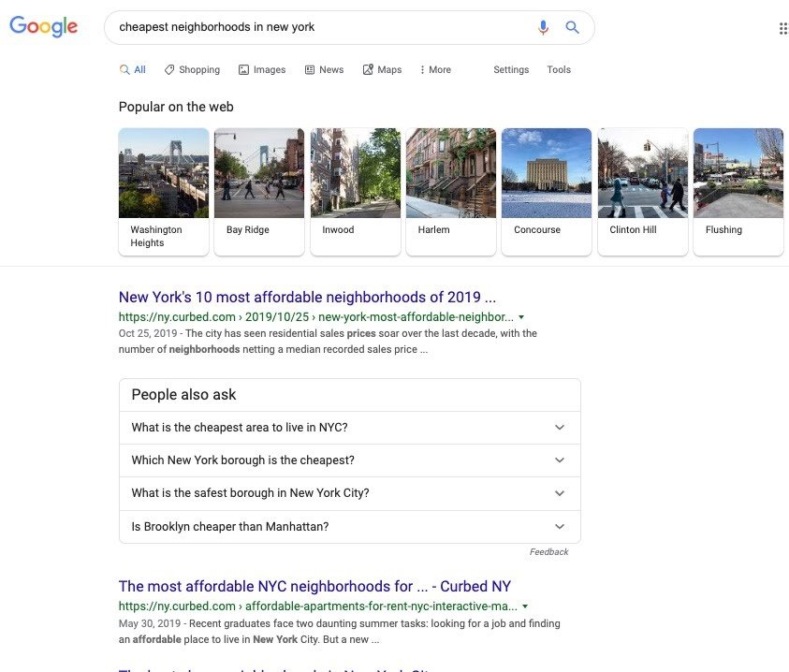
Task: Click the "Popular on the web" heading
Action: (176, 107)
